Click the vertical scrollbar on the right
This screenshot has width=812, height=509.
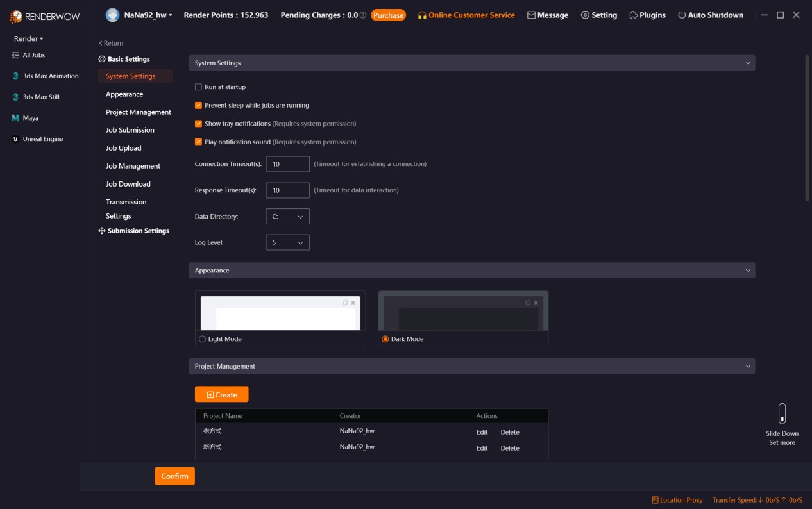coord(808,128)
